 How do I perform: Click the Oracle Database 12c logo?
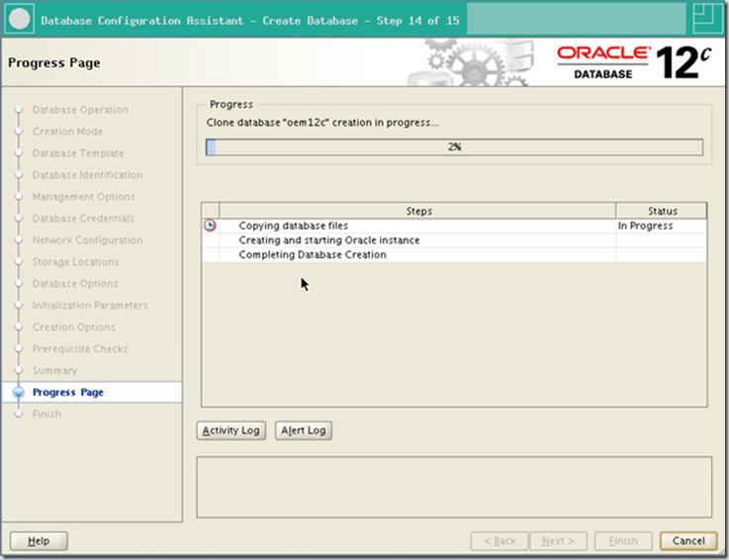[634, 62]
